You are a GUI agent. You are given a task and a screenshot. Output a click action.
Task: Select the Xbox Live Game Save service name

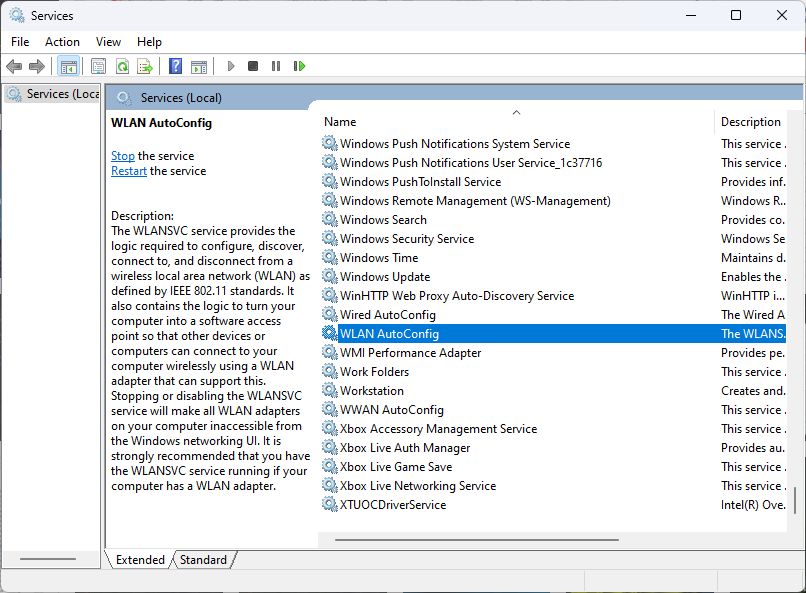coord(396,467)
